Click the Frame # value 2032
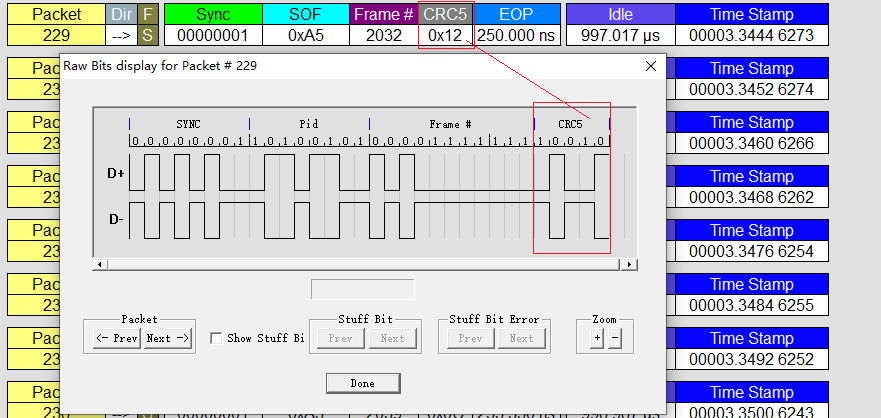The height and width of the screenshot is (418, 881). [x=384, y=35]
